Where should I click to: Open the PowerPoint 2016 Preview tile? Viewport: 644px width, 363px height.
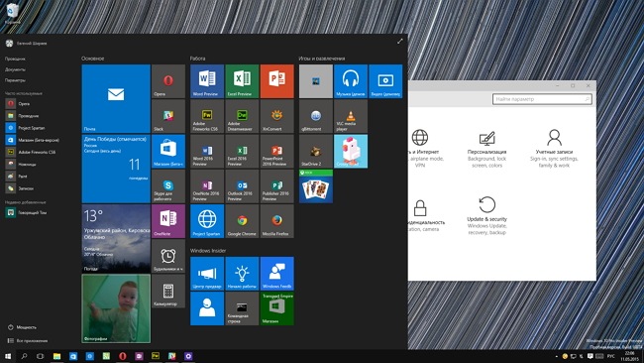click(x=276, y=151)
